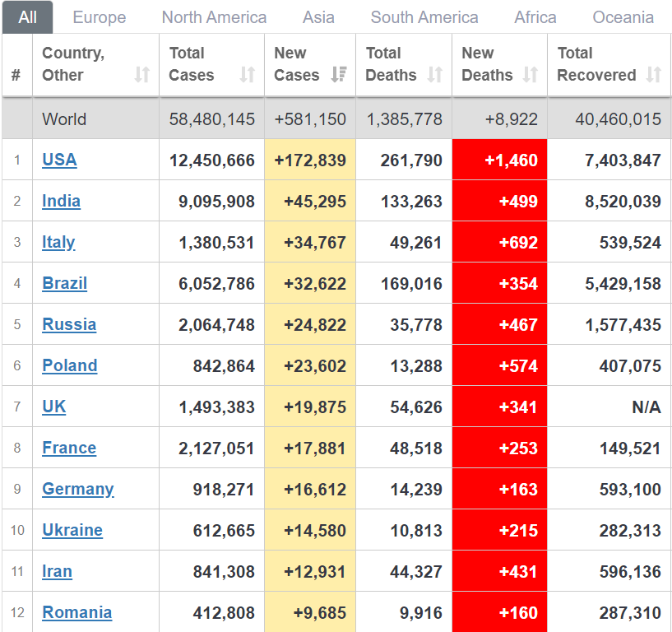The height and width of the screenshot is (632, 672).
Task: Select the Oceania tab
Action: pyautogui.click(x=623, y=17)
